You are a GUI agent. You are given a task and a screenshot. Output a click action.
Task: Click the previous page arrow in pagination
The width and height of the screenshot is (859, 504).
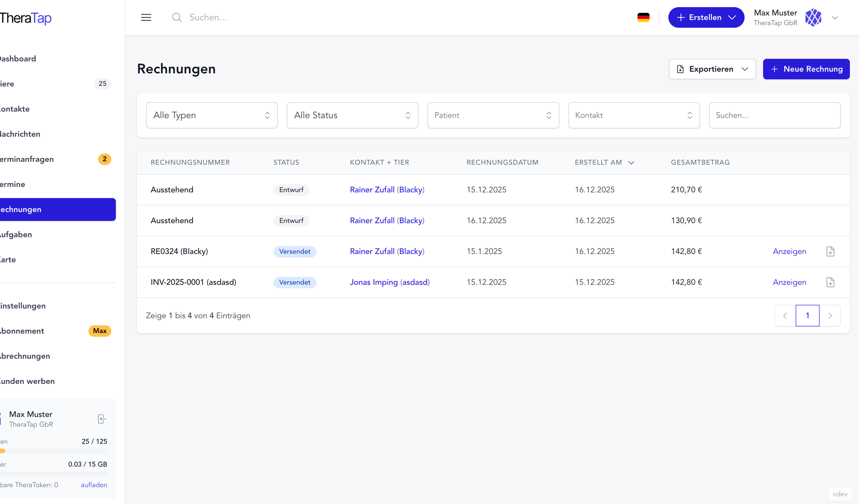tap(785, 315)
